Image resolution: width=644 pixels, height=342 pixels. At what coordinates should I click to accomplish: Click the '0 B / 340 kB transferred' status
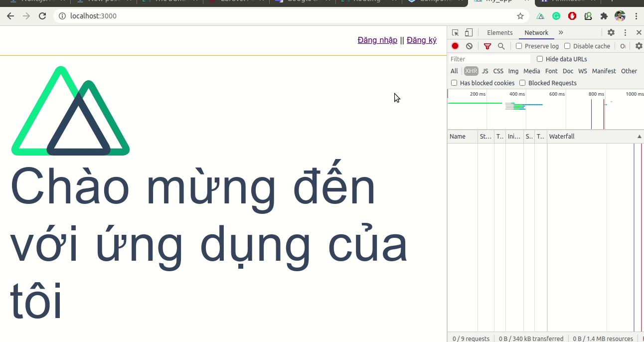click(531, 339)
